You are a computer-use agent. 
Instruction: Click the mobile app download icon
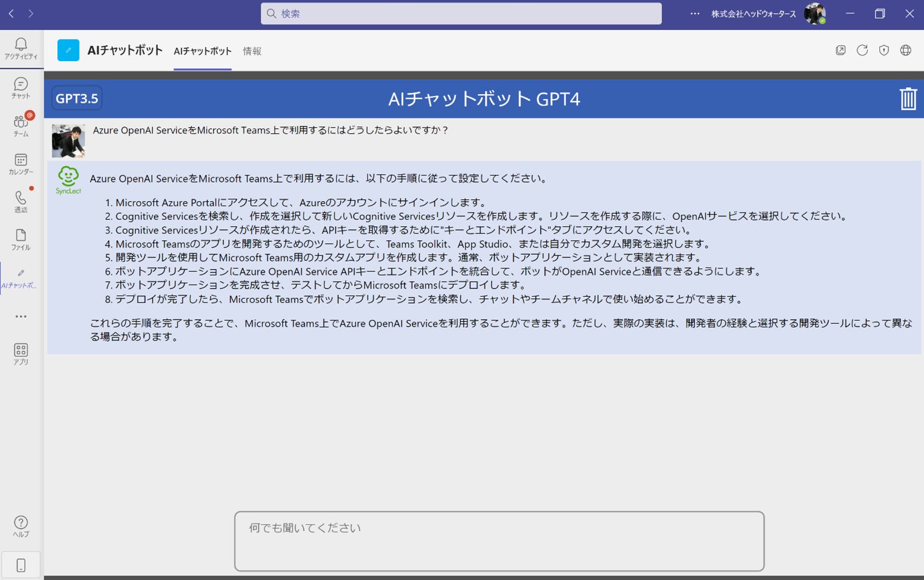(21, 565)
